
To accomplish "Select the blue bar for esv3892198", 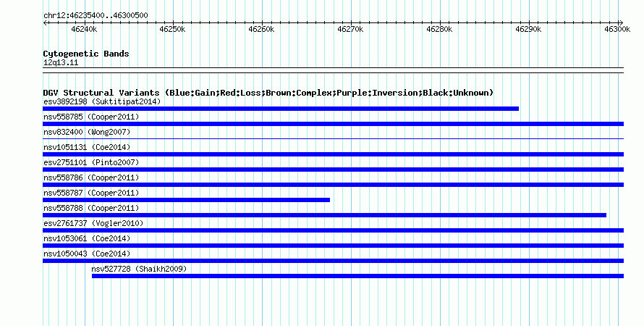I will tap(281, 109).
